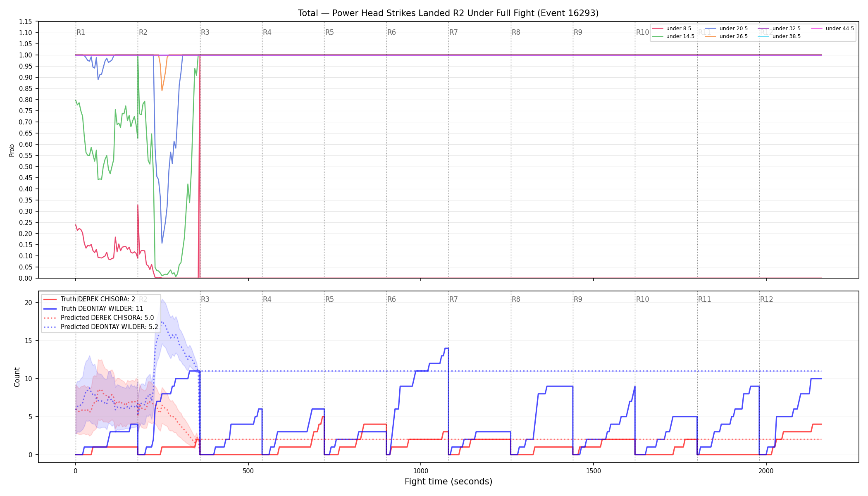Click the 5 tick on the Count axis
The width and height of the screenshot is (868, 496).
coord(31,417)
